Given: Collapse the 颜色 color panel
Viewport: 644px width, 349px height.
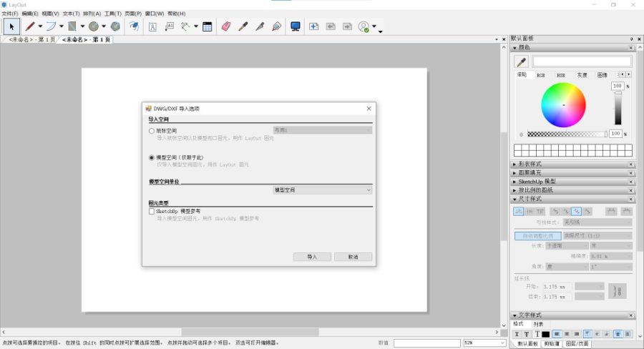Looking at the screenshot, I should tap(514, 48).
